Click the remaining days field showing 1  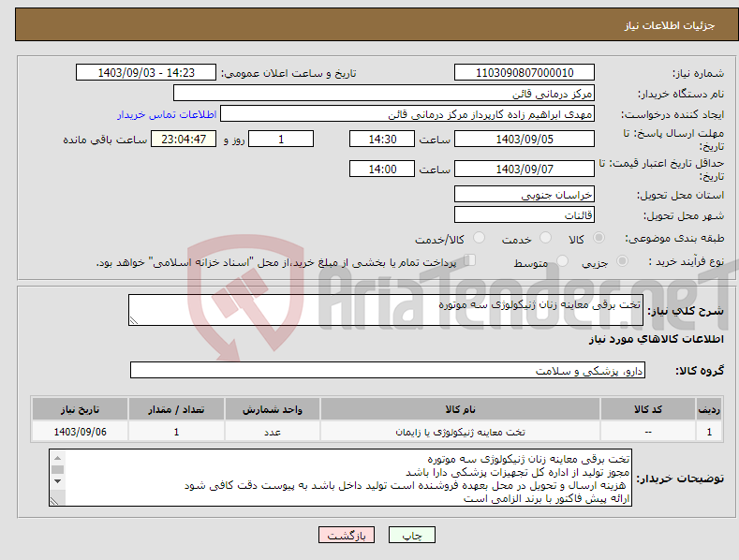(x=281, y=139)
